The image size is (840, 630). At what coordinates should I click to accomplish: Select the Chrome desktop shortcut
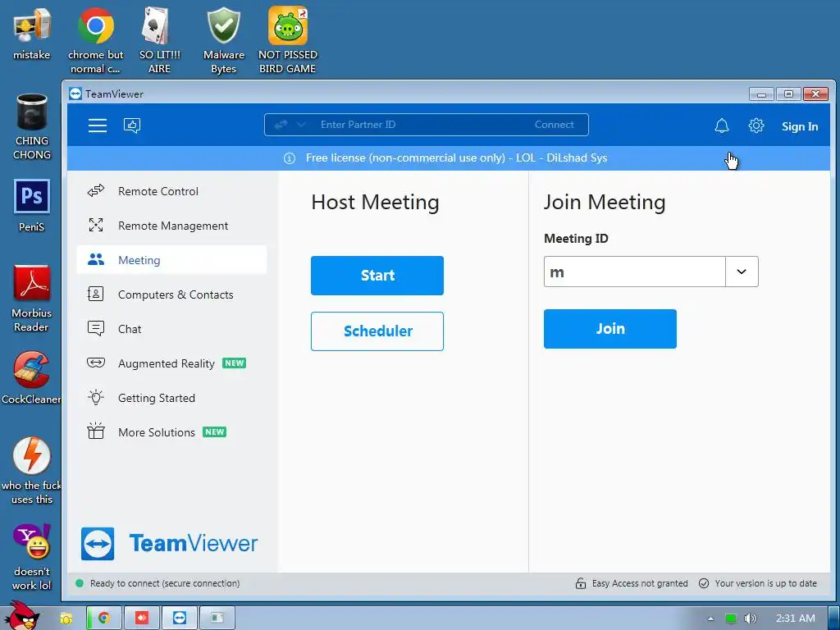tap(95, 40)
